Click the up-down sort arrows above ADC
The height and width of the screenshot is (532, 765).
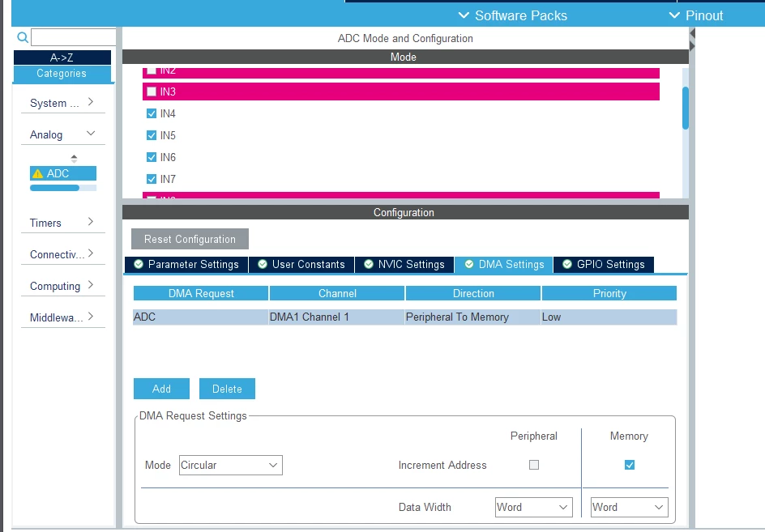74,158
